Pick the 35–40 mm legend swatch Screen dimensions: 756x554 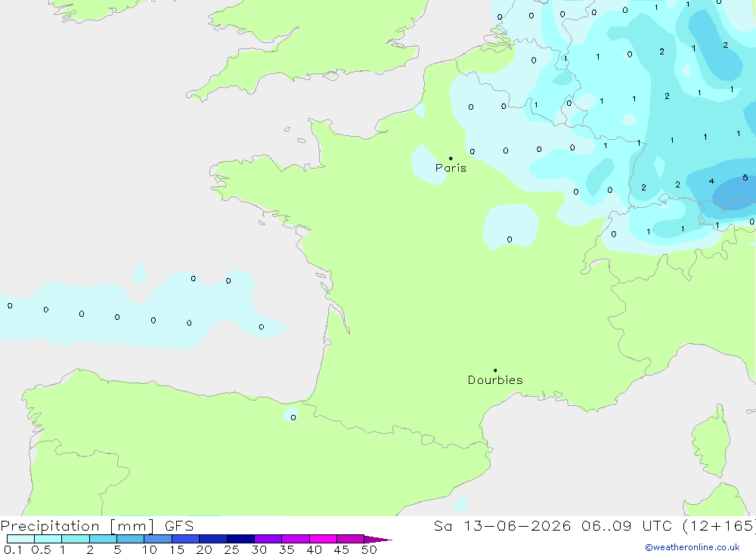(296, 539)
